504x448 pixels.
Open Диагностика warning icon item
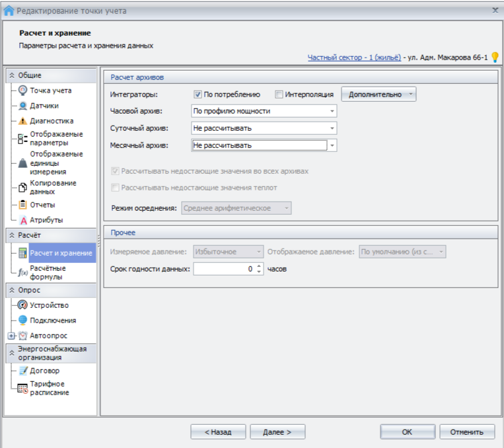tap(23, 121)
